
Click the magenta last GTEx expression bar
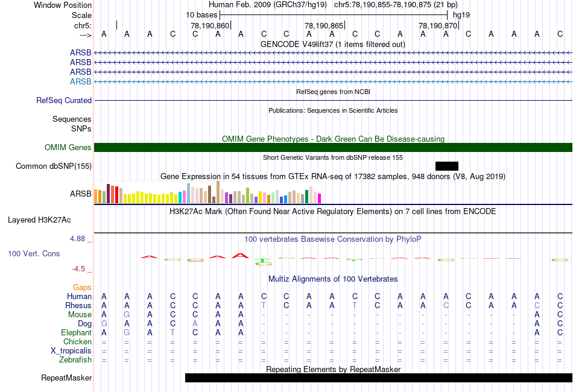click(x=320, y=198)
